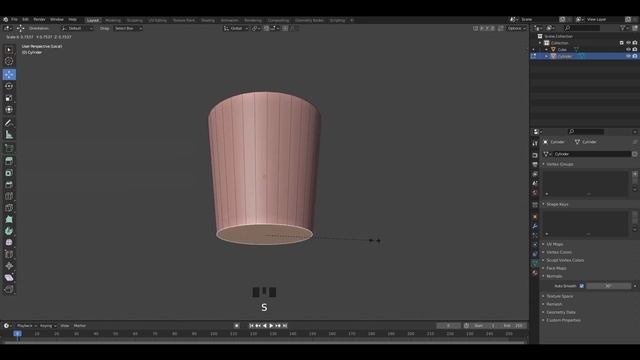Toggle Collection viewport visibility eye
640x360 pixels.
click(x=628, y=43)
